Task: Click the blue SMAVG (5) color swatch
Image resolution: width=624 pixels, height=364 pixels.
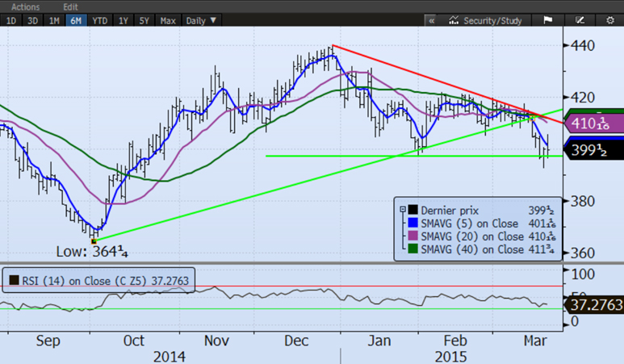Action: 412,224
